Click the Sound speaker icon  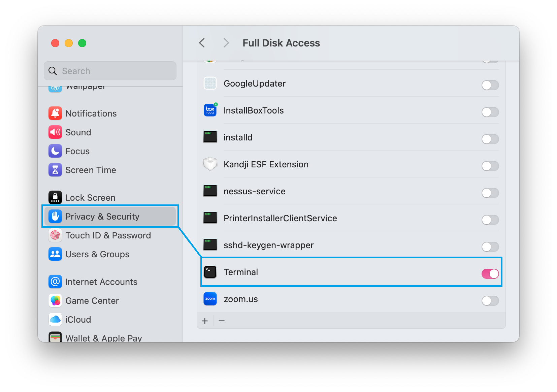pyautogui.click(x=55, y=132)
